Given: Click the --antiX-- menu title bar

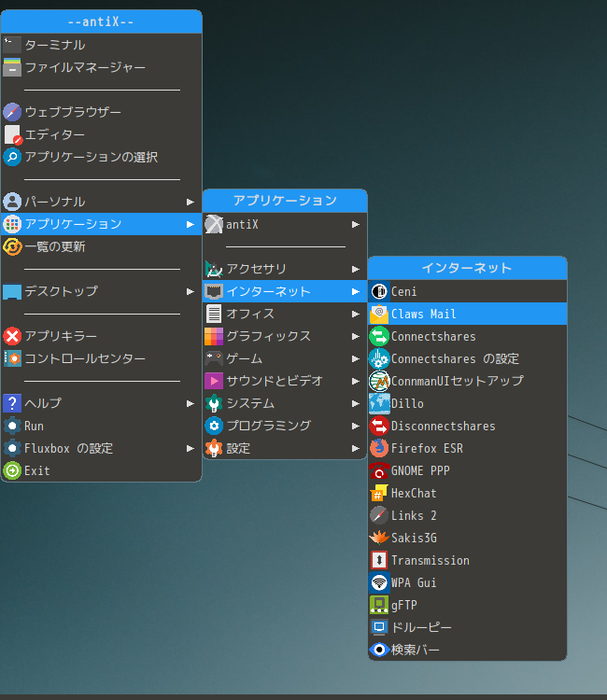Looking at the screenshot, I should coord(102,21).
